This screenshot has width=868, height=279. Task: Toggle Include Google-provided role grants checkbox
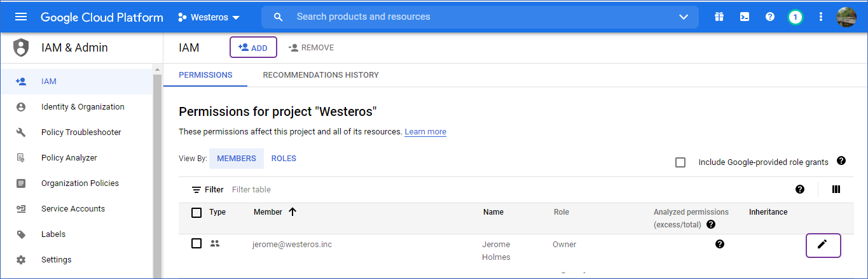pos(680,162)
